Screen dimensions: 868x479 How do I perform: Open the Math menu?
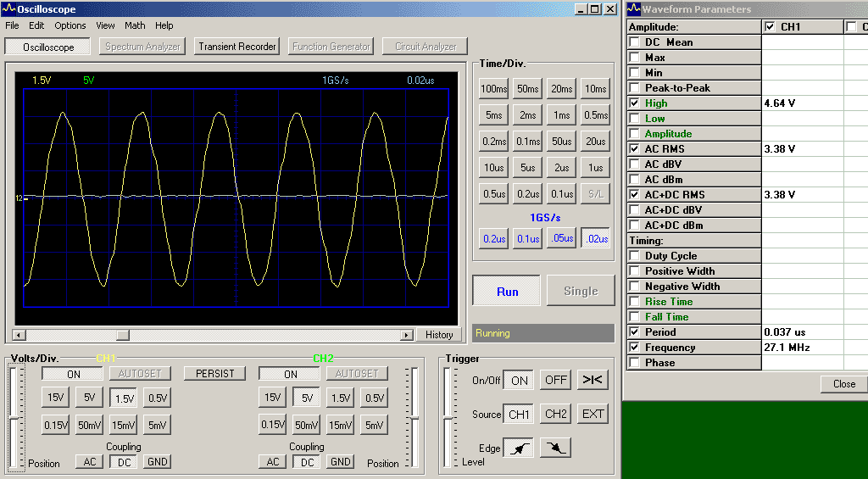click(x=135, y=25)
